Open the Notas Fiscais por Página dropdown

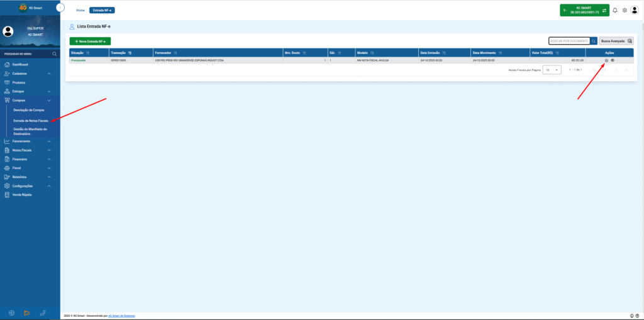(x=552, y=70)
